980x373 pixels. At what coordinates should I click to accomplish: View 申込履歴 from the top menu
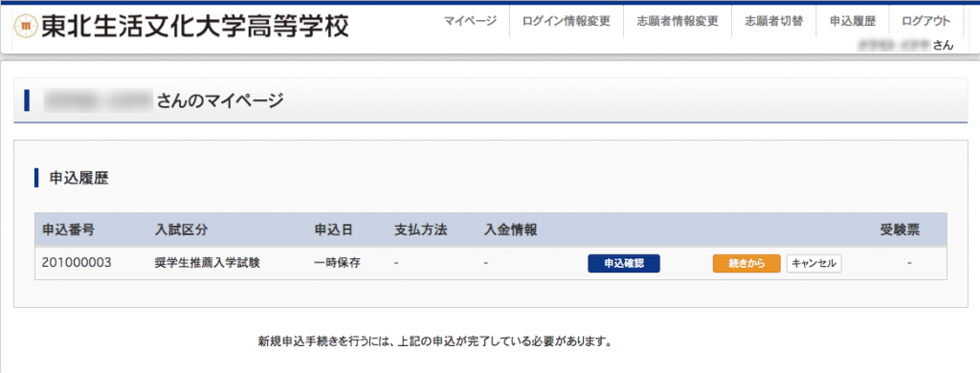[853, 21]
